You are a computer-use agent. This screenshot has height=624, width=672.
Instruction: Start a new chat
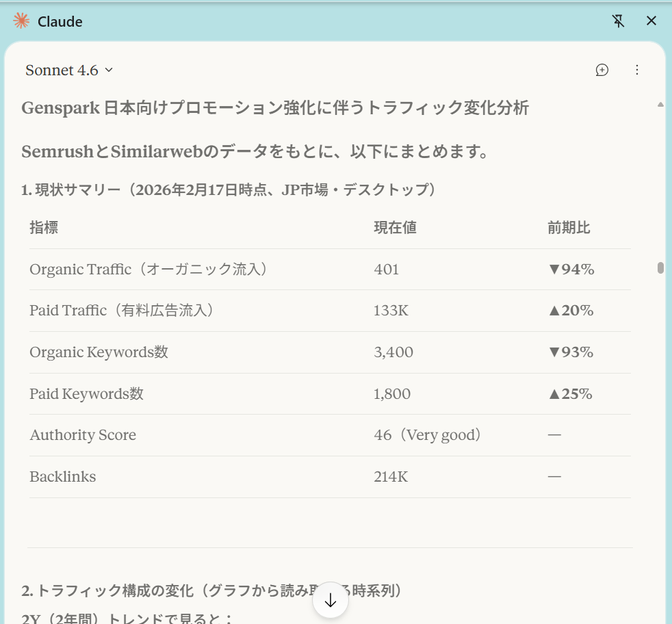click(x=602, y=70)
